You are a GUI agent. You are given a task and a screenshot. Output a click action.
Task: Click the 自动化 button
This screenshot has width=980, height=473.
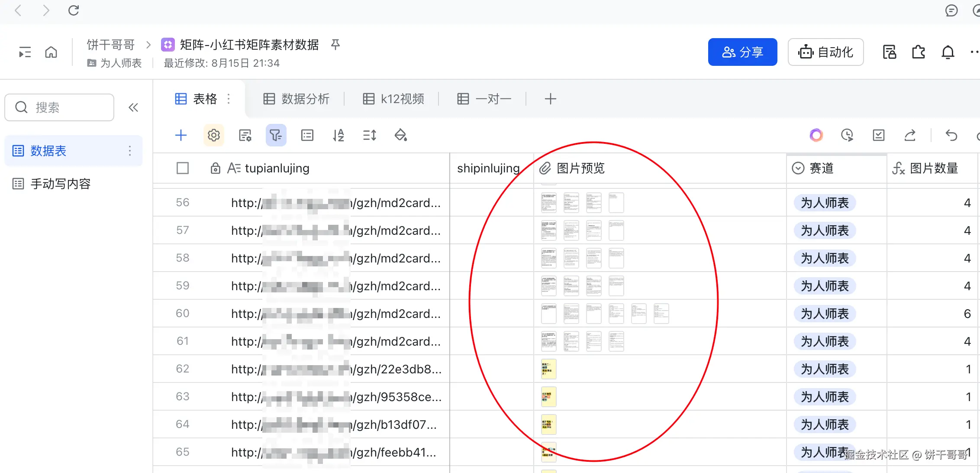tap(825, 52)
